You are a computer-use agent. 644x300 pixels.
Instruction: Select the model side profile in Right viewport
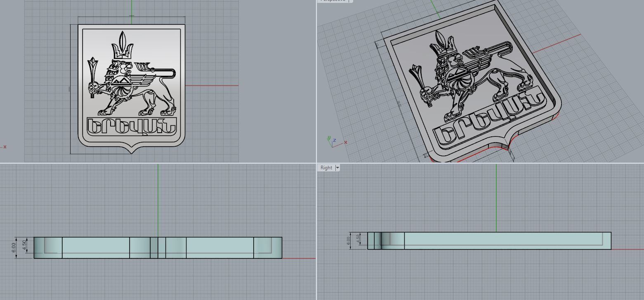pos(489,241)
